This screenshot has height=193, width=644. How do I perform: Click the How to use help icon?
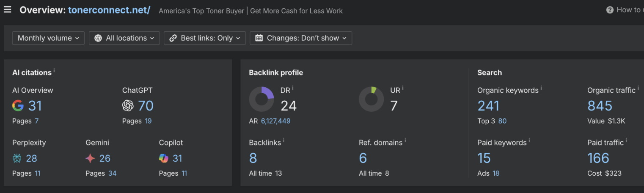tap(610, 10)
